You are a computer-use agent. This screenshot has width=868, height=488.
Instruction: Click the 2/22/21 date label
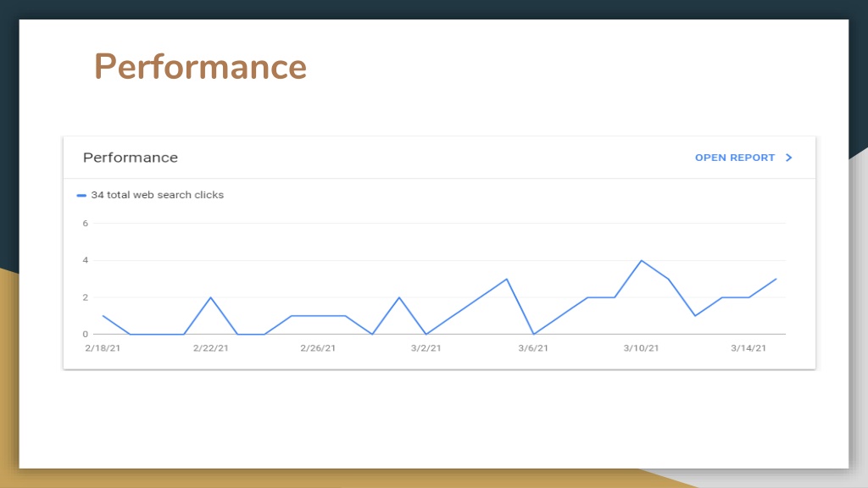pos(210,348)
